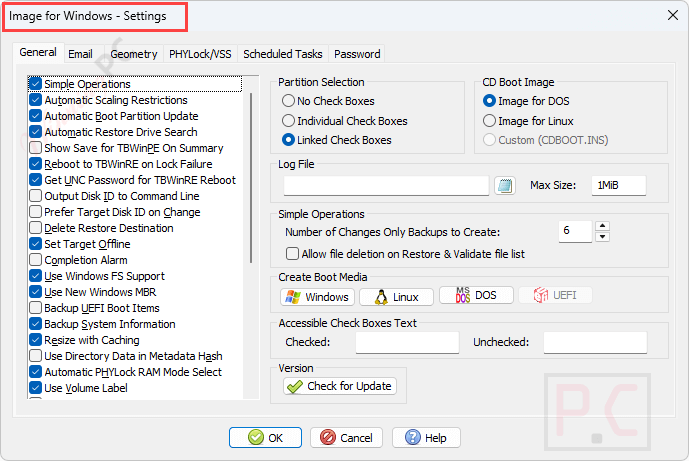
Task: Check Allow file deletion on Restore option
Action: (292, 254)
